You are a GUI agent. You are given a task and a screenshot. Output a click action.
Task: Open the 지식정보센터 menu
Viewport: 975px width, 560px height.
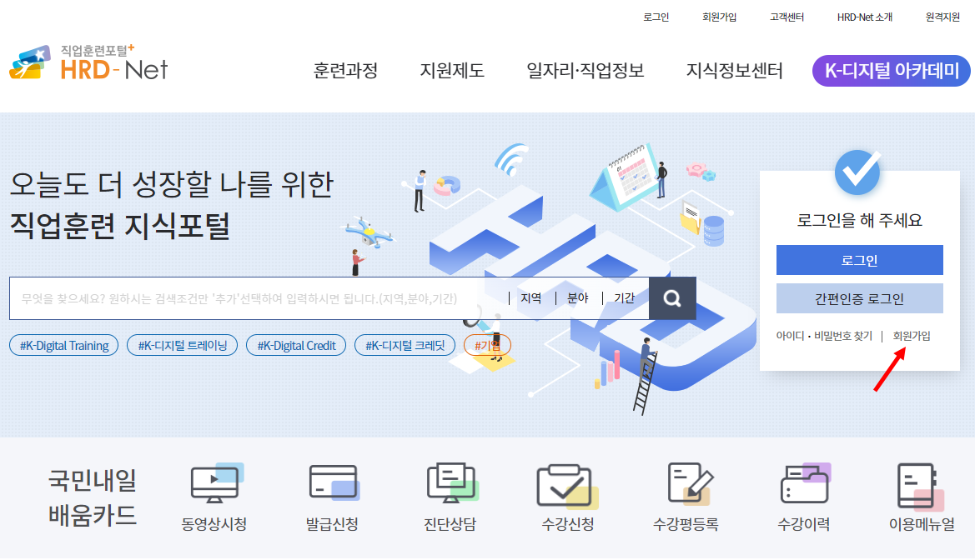pos(734,70)
